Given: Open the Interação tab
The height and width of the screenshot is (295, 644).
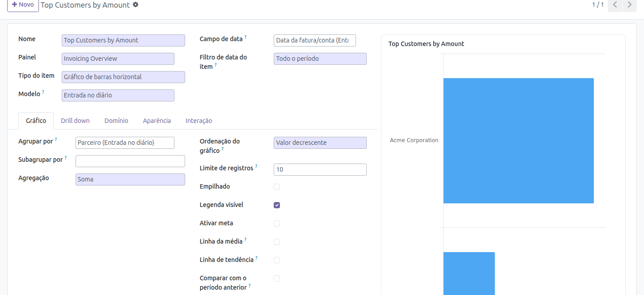Looking at the screenshot, I should point(199,121).
